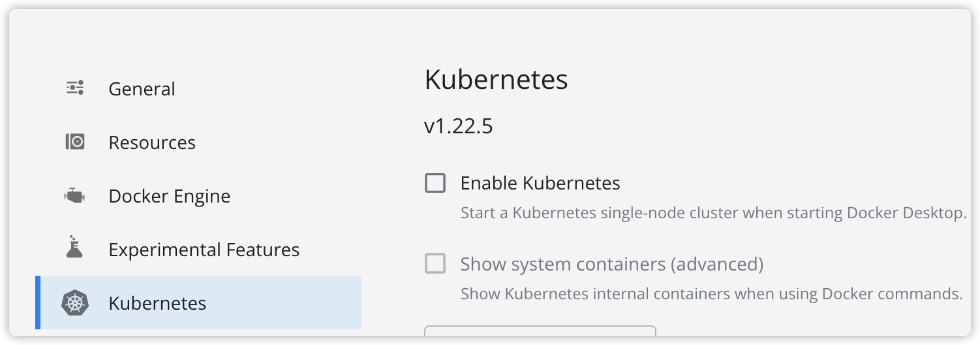Click the Enable Kubernetes label text
This screenshot has width=980, height=345.
(540, 183)
